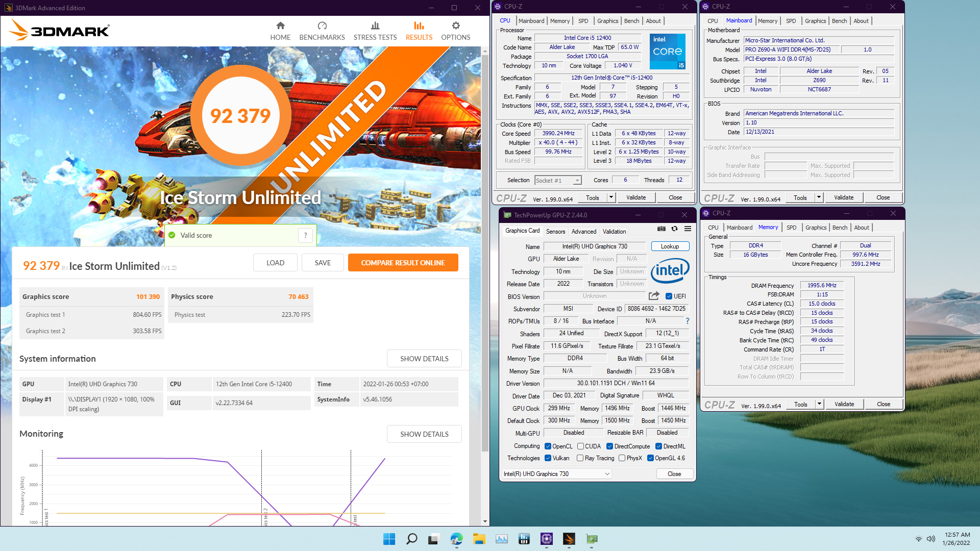The image size is (980, 551).
Task: Click the volume icon in the system tray
Action: (931, 539)
